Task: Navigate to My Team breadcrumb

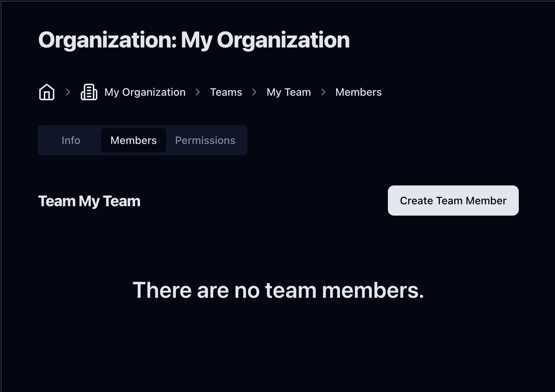Action: tap(289, 92)
